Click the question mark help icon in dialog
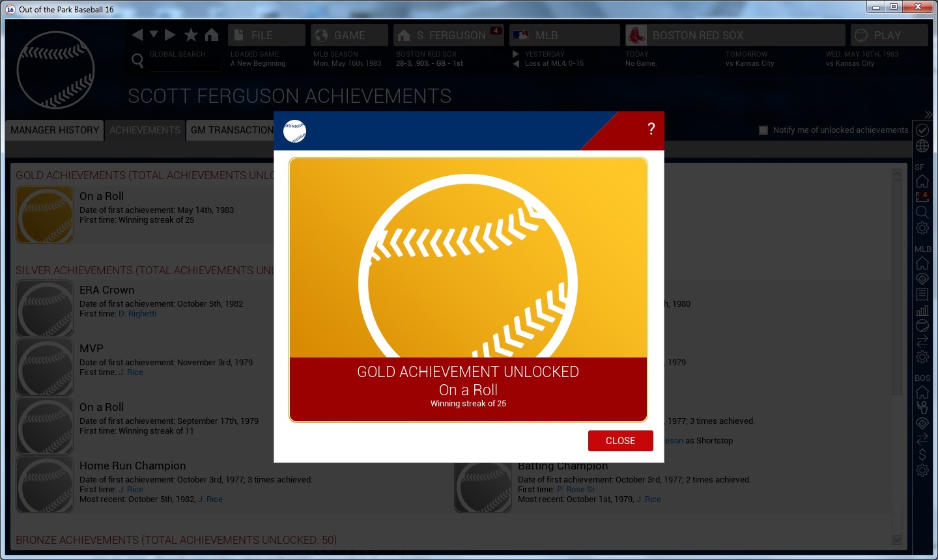 pyautogui.click(x=651, y=129)
